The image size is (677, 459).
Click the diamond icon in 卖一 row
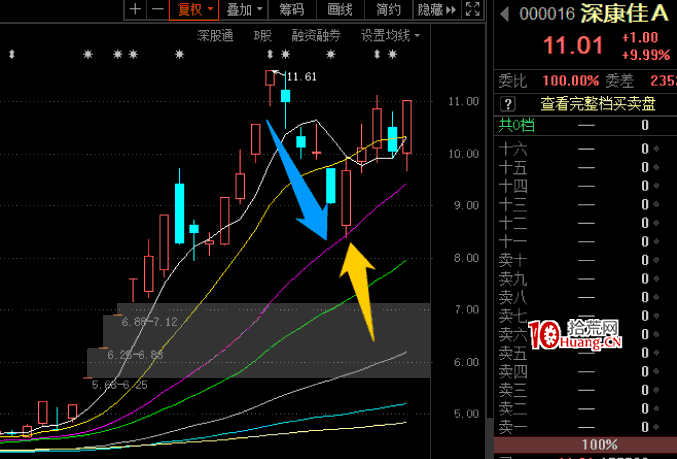[x=656, y=427]
